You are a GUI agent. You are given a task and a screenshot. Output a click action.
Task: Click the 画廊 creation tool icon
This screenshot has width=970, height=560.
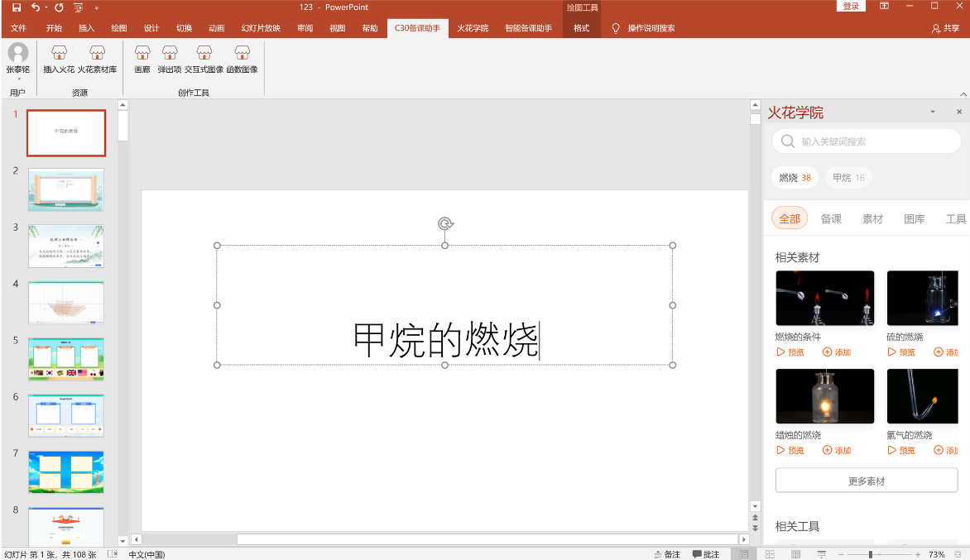coord(142,60)
